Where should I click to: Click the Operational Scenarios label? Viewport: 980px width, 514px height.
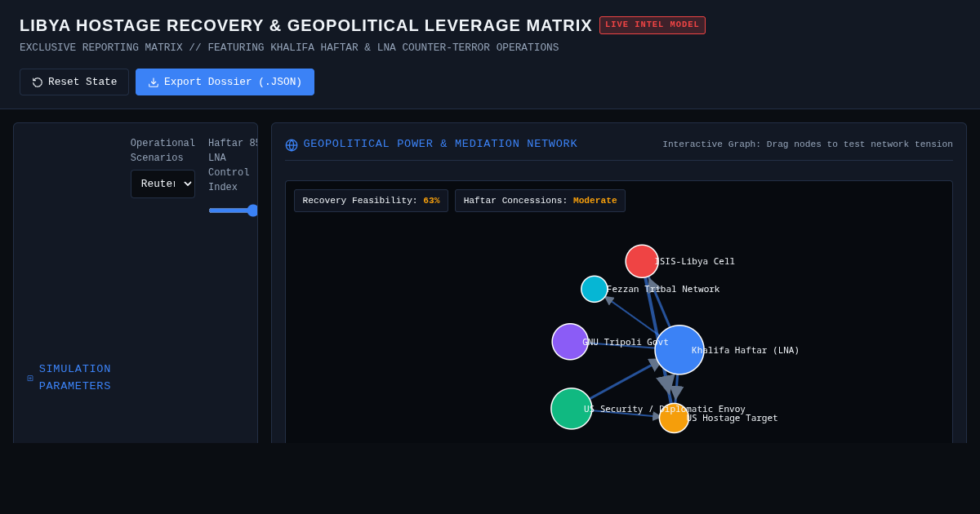point(163,151)
